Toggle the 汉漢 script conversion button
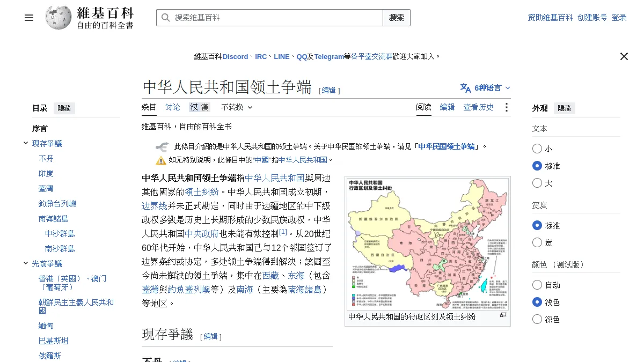Viewport: 644px width, 362px height. pyautogui.click(x=199, y=107)
